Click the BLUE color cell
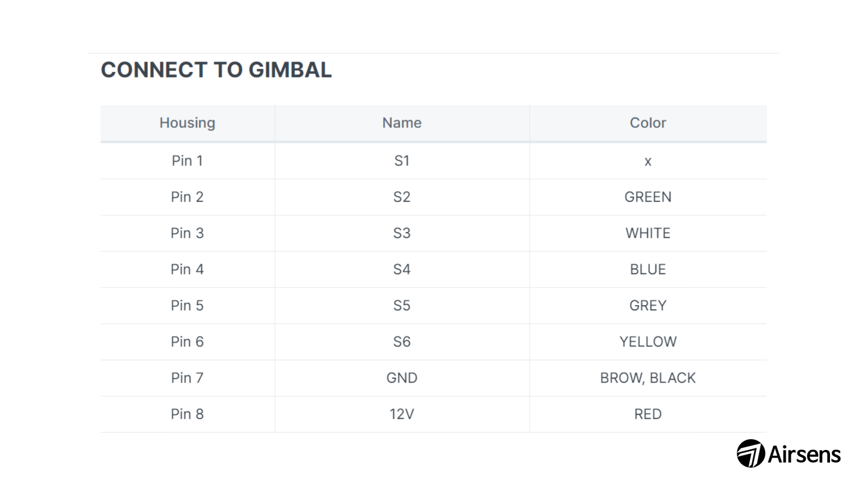868x488 pixels. (648, 269)
